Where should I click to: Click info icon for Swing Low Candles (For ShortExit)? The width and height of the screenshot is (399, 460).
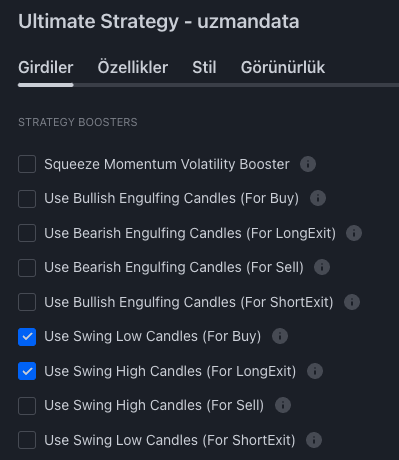click(x=314, y=440)
